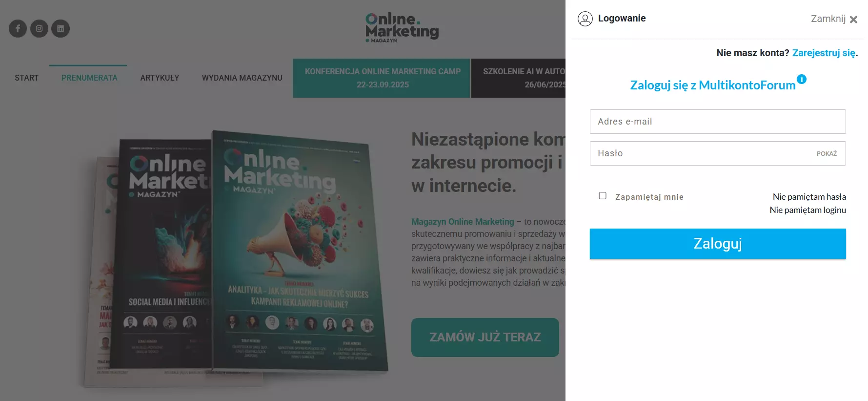Click the MultikontoForum info icon

point(801,79)
